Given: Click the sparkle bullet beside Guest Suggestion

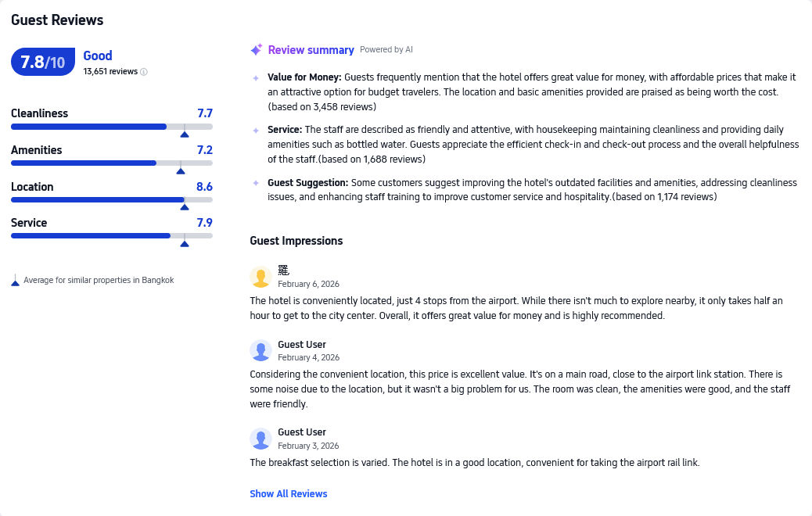Looking at the screenshot, I should [x=256, y=183].
